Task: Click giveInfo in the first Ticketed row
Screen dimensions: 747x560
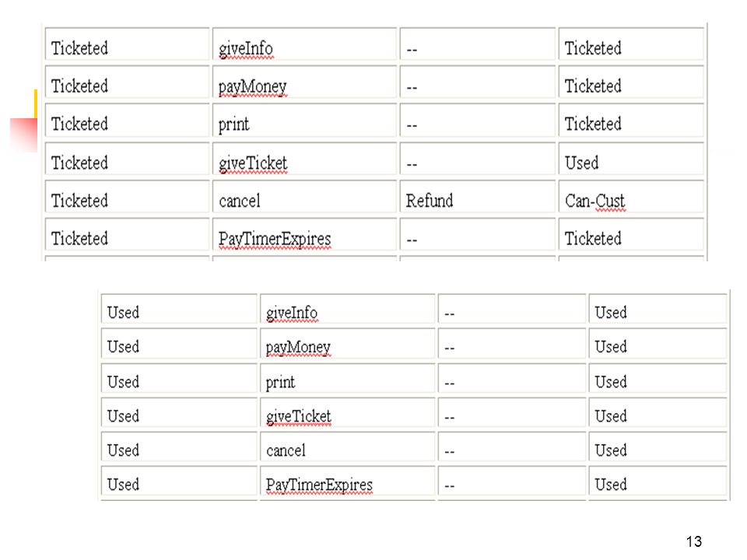Action: click(246, 48)
